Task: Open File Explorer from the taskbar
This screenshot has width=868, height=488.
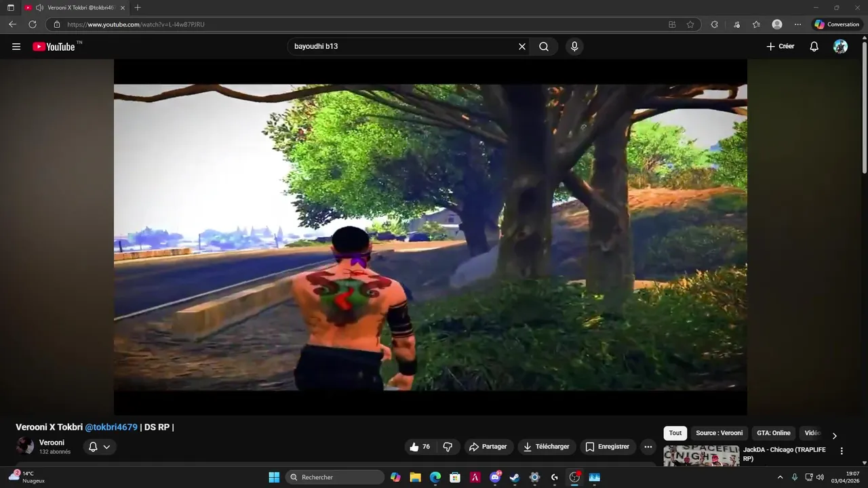Action: pos(415,477)
